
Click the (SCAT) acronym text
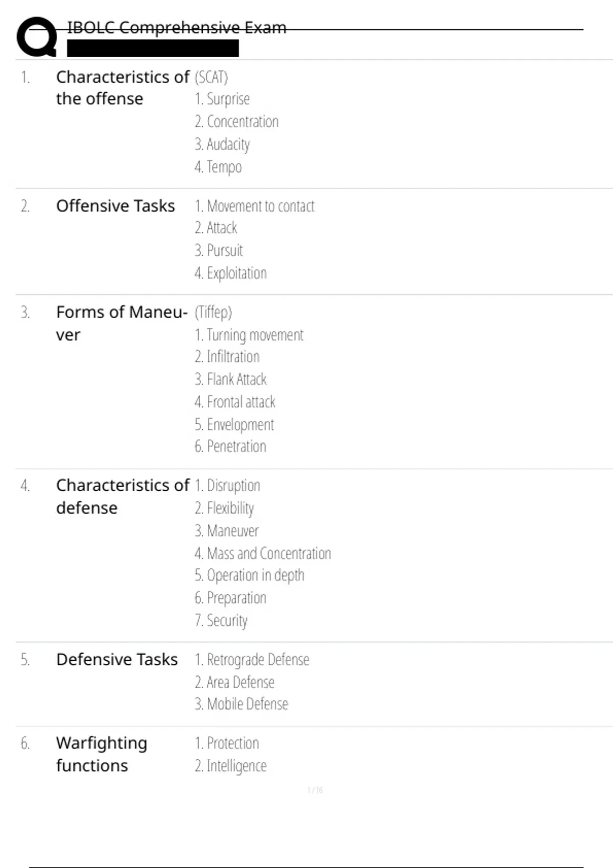pyautogui.click(x=211, y=77)
